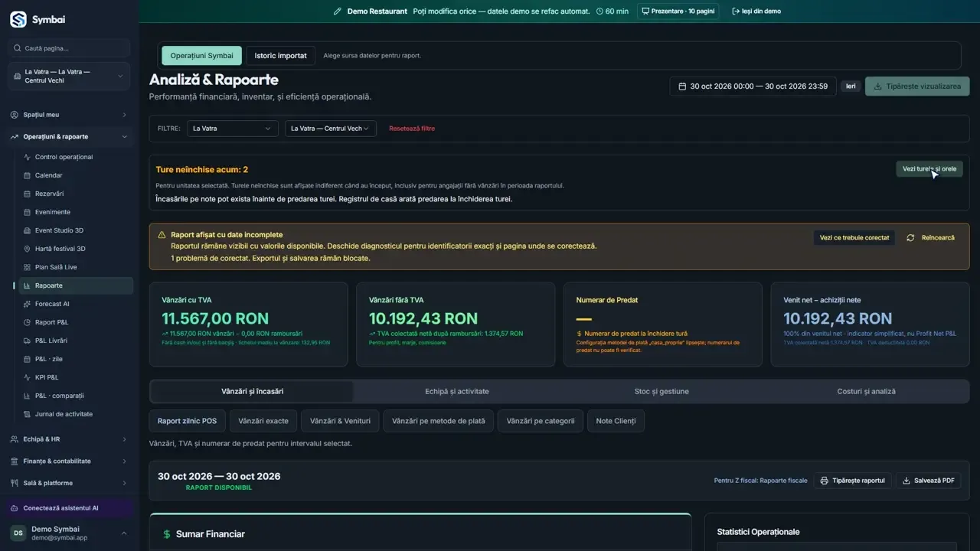Collapse the Operațiuni & rapoarte section
This screenshot has width=980, height=551.
click(69, 137)
